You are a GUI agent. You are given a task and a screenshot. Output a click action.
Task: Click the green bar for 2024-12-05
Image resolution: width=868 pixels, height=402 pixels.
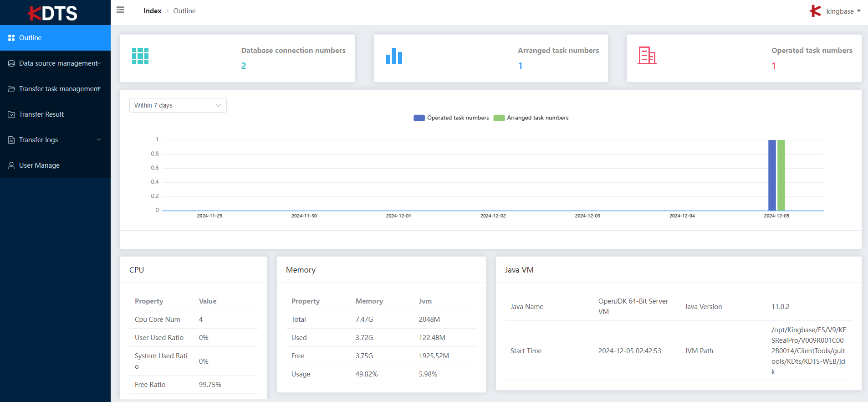point(781,175)
